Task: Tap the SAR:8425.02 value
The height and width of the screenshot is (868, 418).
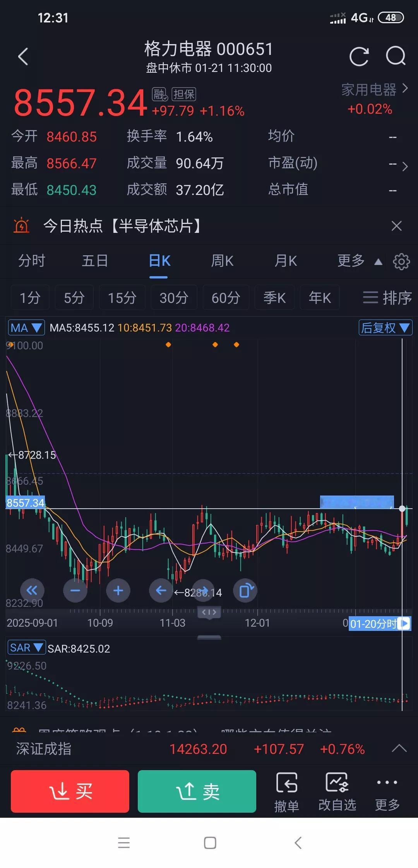Action: [79, 649]
